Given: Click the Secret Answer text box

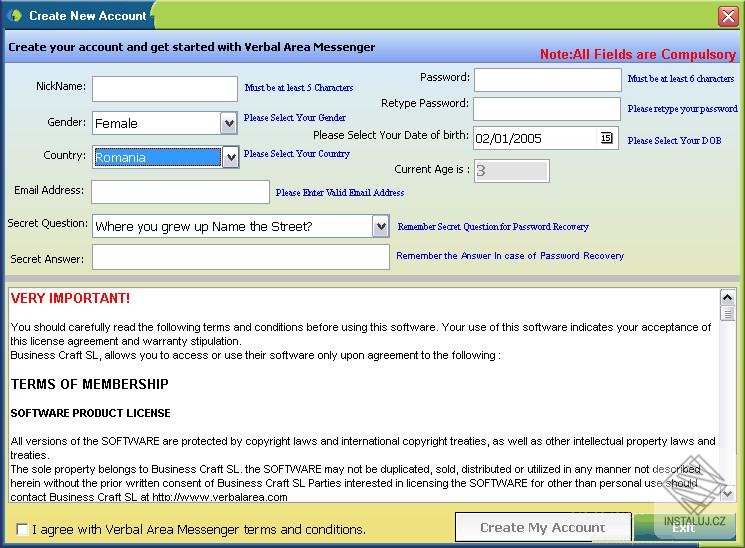Looking at the screenshot, I should (x=241, y=257).
